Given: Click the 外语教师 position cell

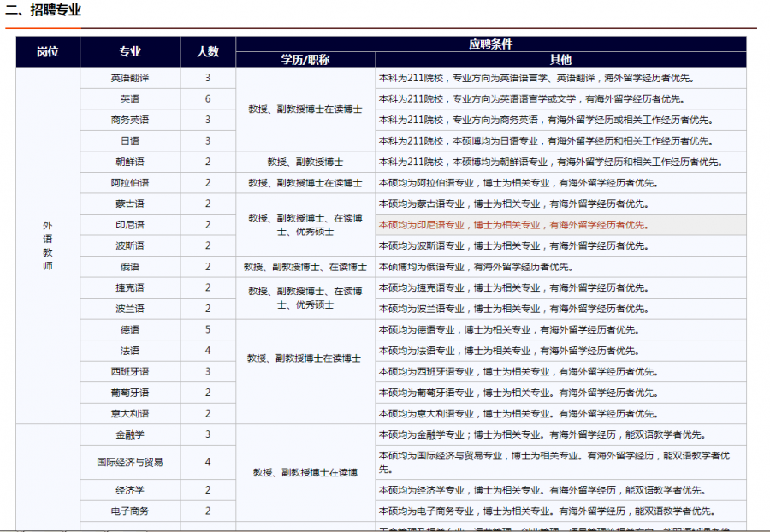Looking at the screenshot, I should [x=48, y=245].
